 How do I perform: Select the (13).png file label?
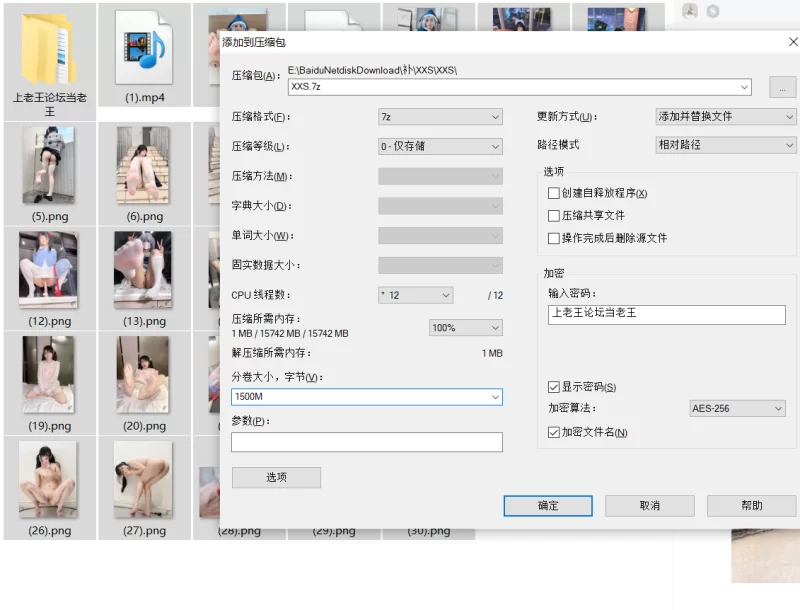pos(145,322)
